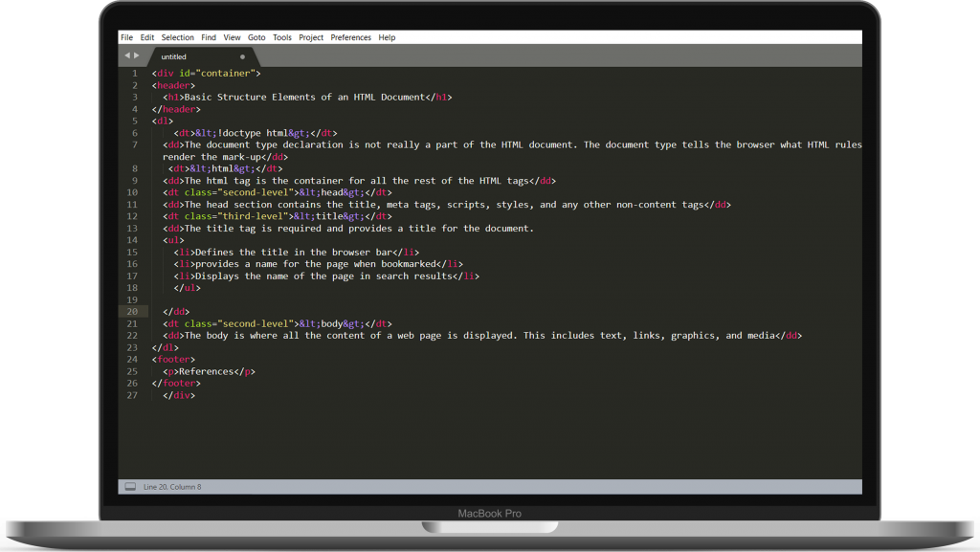The height and width of the screenshot is (552, 980).
Task: Click line number 1 in the gutter
Action: tap(135, 74)
